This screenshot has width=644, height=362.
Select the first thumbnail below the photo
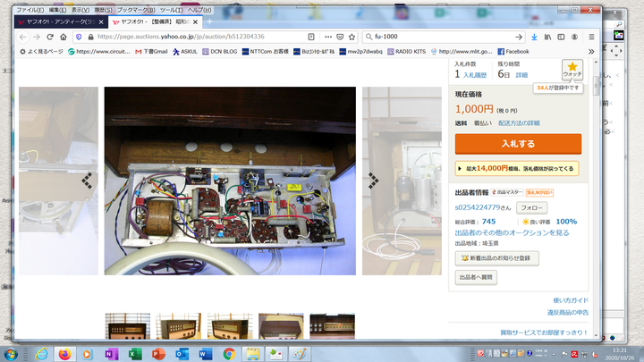click(127, 325)
